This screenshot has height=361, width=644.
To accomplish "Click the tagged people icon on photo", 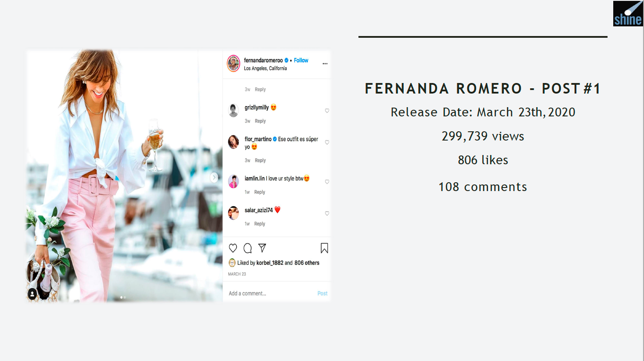I will [33, 293].
